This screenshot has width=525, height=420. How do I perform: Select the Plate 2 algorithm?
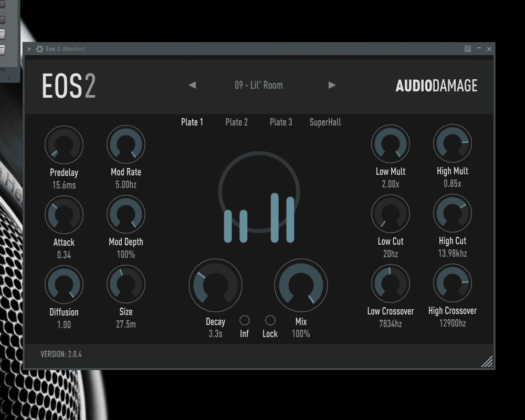point(236,122)
